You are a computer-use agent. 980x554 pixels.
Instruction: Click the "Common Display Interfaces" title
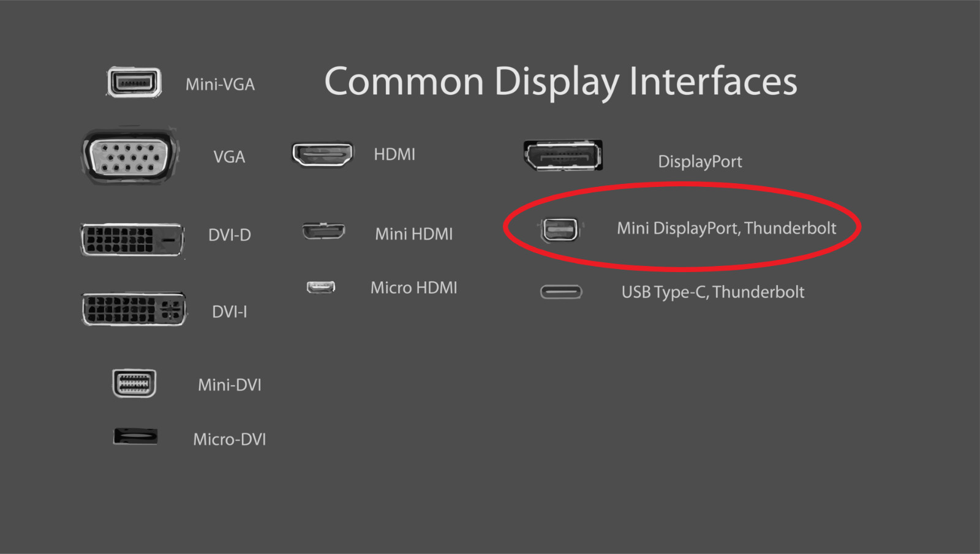(560, 82)
